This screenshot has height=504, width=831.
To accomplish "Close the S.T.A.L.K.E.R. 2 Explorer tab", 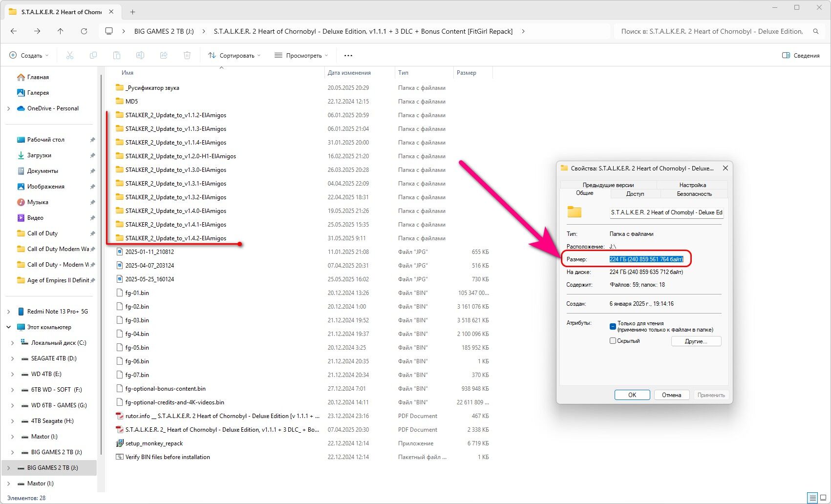I will coord(111,12).
